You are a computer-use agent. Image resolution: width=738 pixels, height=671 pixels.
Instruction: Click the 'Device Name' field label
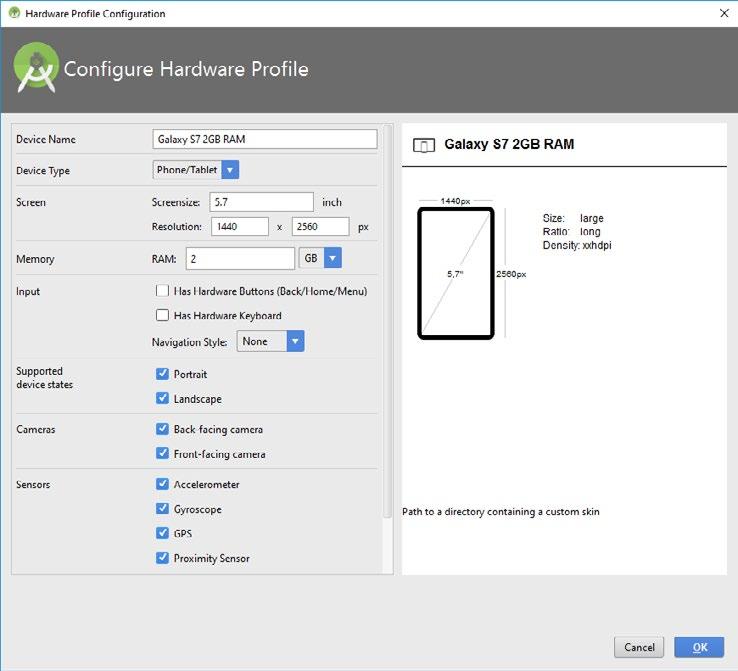coord(46,139)
